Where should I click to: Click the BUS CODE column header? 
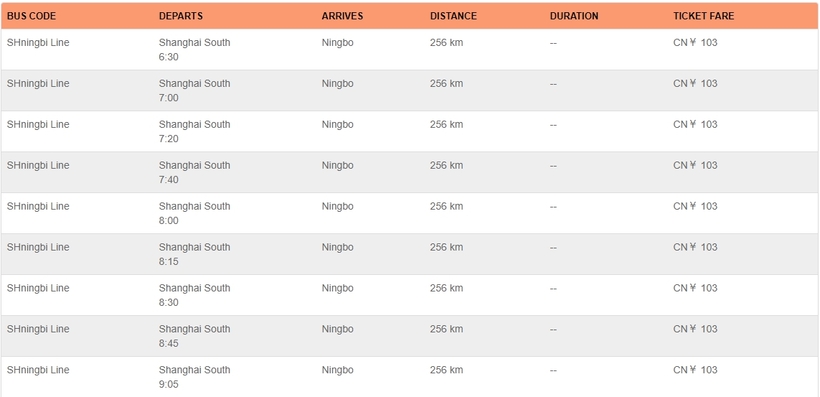pos(31,16)
